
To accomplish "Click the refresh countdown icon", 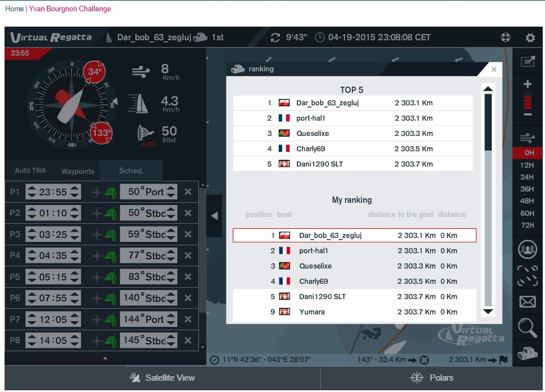I will (x=275, y=37).
